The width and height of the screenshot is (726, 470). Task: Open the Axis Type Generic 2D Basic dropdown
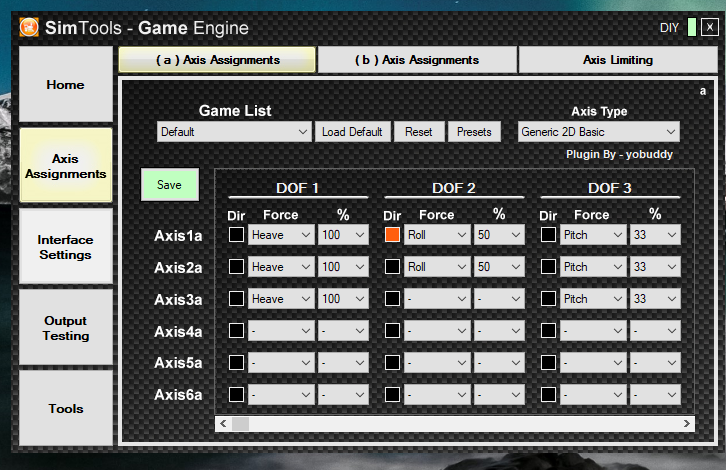click(599, 132)
